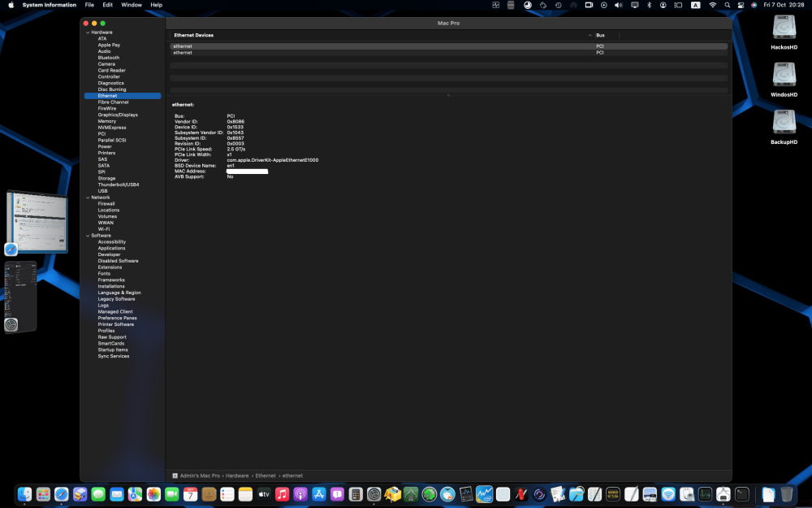Open Launchpad in the dock
This screenshot has height=508, width=812.
click(43, 494)
